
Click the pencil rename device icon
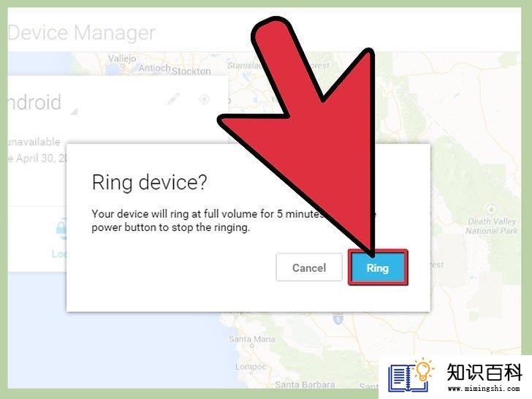[x=173, y=99]
